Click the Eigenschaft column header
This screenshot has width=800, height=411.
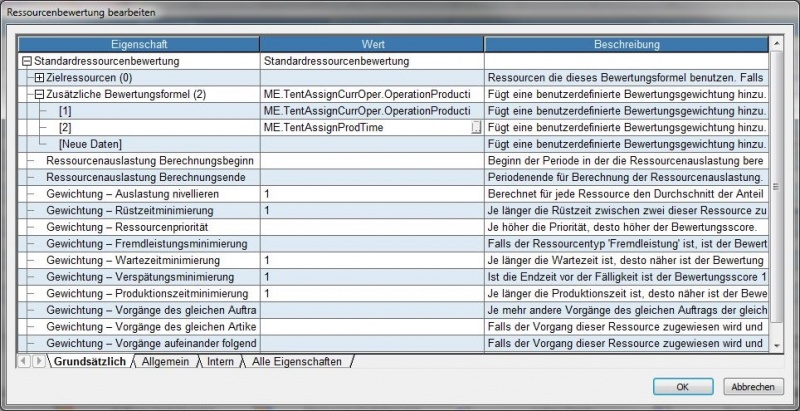click(x=139, y=45)
